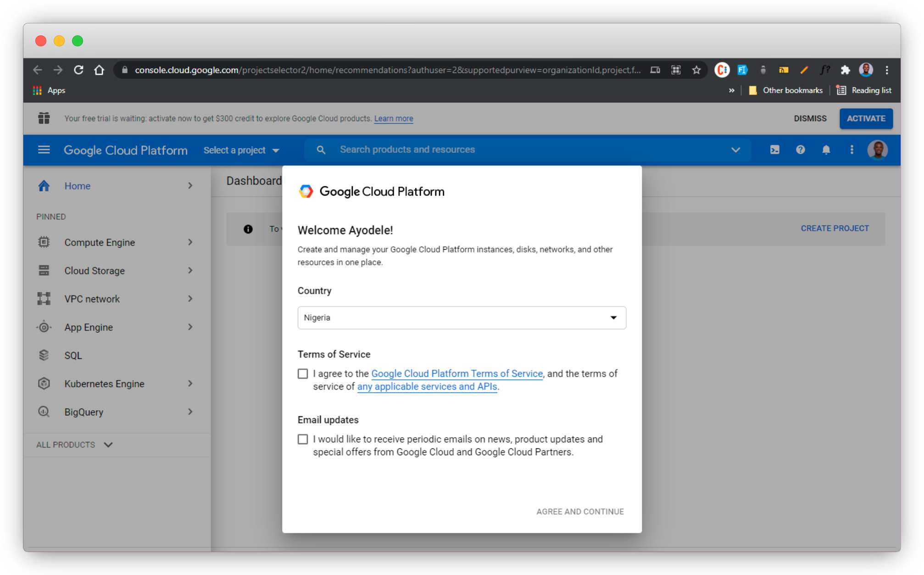Screen dimensions: 924x575
Task: Expand the BigQuery submenu arrow
Action: click(x=190, y=412)
